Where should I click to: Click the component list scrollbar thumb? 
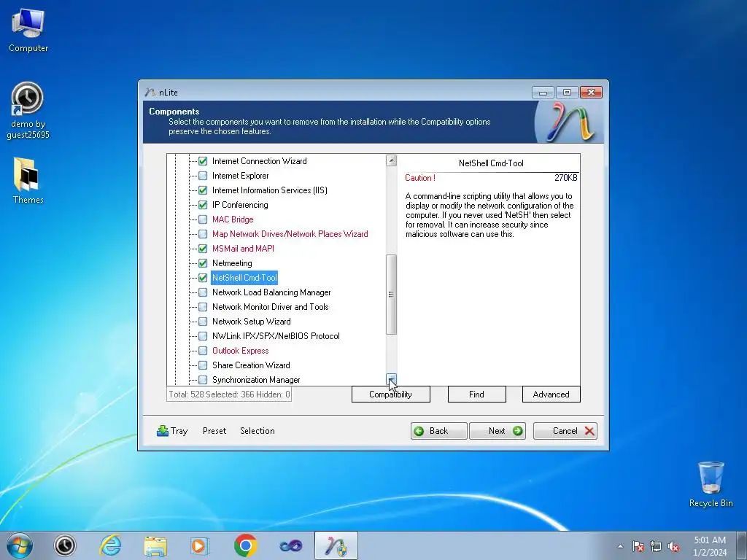391,295
